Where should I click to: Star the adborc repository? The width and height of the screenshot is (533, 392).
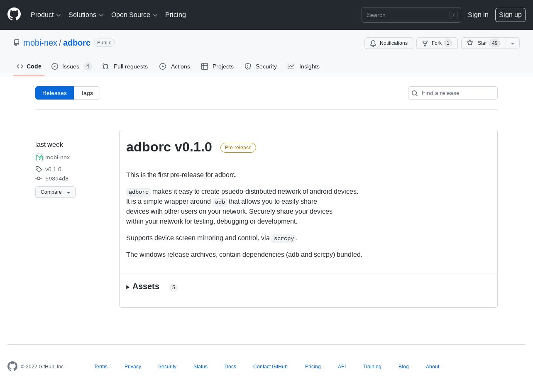[x=484, y=43]
